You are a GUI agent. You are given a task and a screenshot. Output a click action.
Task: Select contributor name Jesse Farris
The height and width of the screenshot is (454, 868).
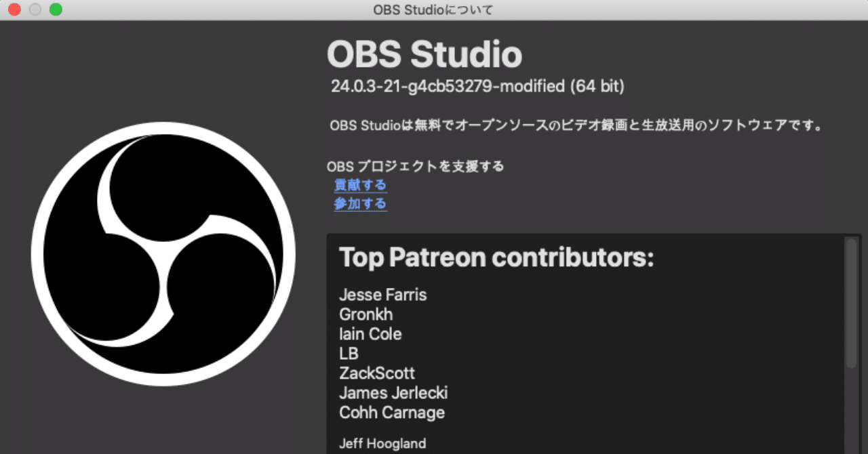click(x=383, y=295)
